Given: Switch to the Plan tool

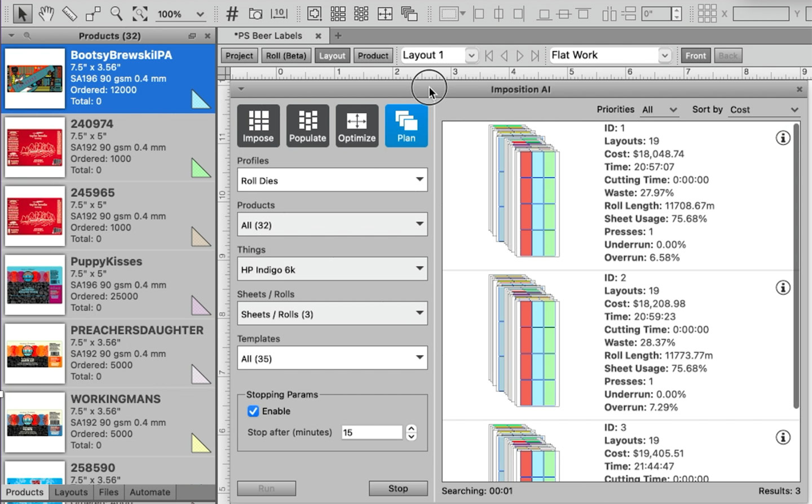Looking at the screenshot, I should [x=406, y=125].
